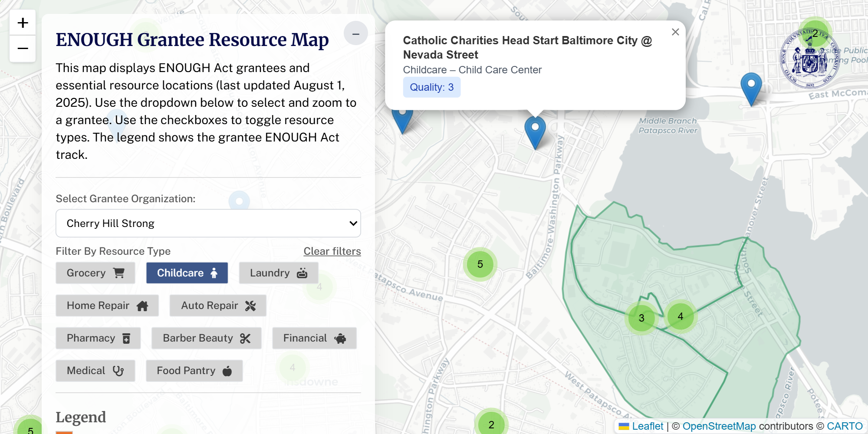868x434 pixels.
Task: Click the Filter By Resource Type label
Action: [x=113, y=251]
